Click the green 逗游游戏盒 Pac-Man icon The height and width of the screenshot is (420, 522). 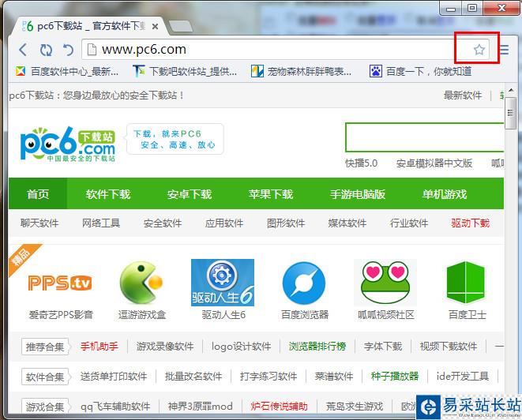[141, 283]
